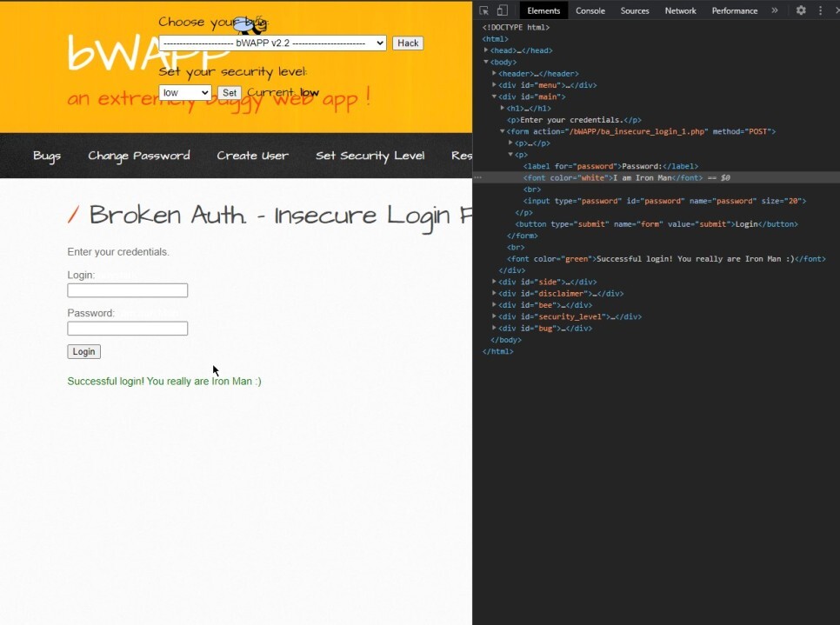This screenshot has width=840, height=625.
Task: Select the font color="white" node
Action: (613, 178)
